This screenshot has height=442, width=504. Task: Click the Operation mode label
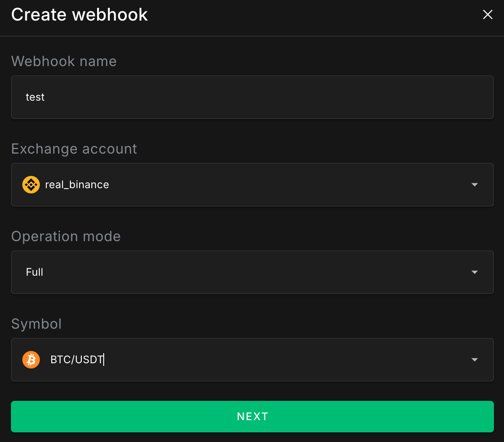(66, 236)
